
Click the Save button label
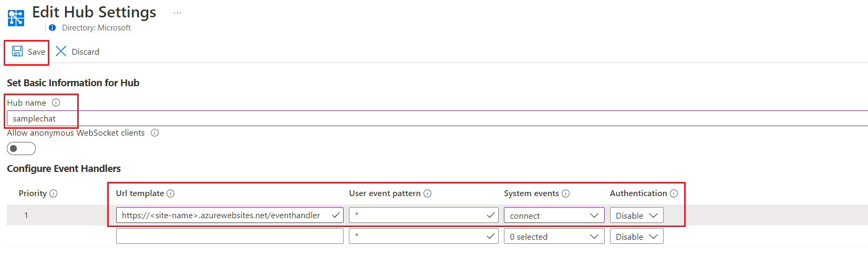(36, 52)
